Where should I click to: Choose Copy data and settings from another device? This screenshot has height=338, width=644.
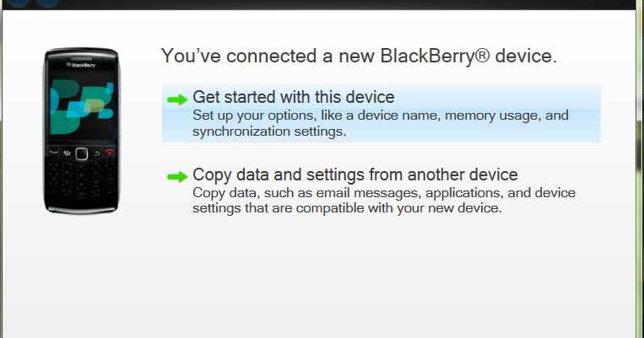pyautogui.click(x=354, y=174)
